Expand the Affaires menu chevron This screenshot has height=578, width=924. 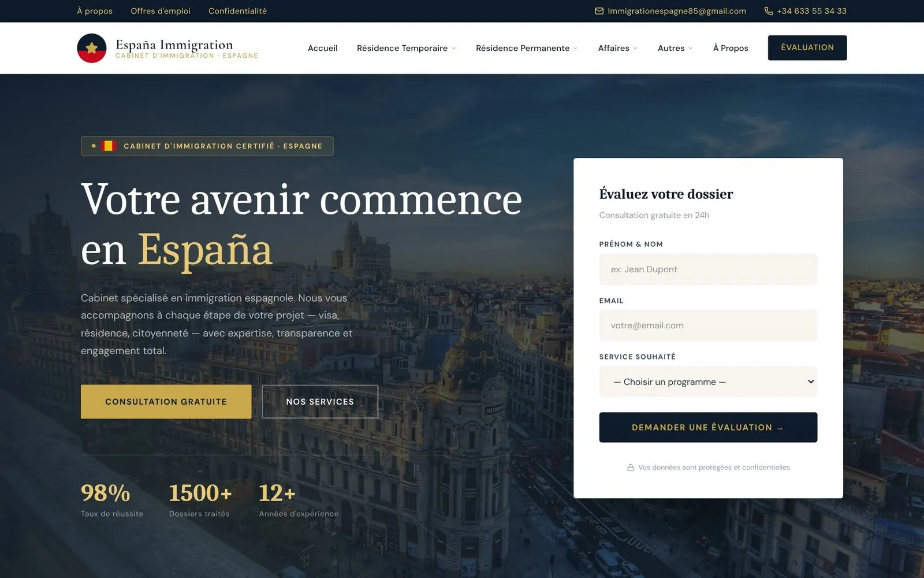click(x=635, y=48)
